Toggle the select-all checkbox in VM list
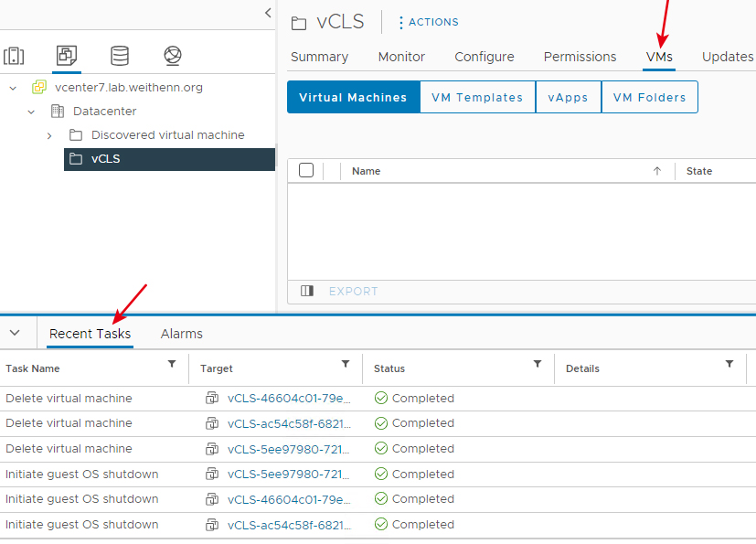This screenshot has width=756, height=544. pos(306,170)
